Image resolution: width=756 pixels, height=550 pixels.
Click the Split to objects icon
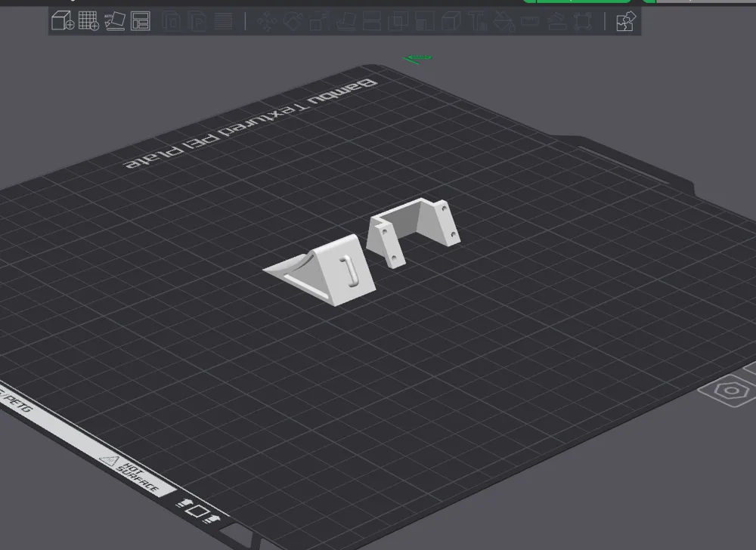[x=171, y=21]
